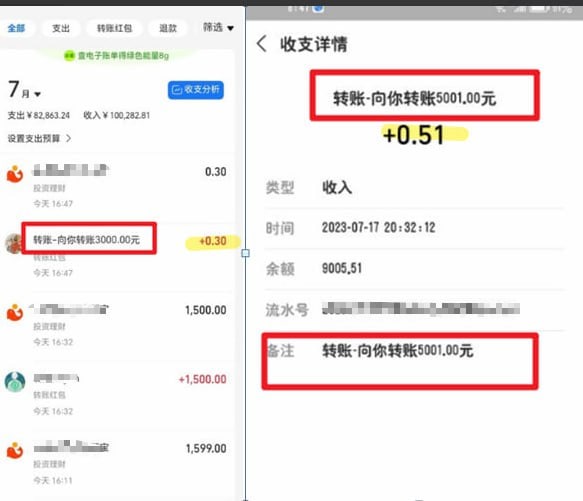Expand the 7月 month selector
583x501 pixels.
24,90
